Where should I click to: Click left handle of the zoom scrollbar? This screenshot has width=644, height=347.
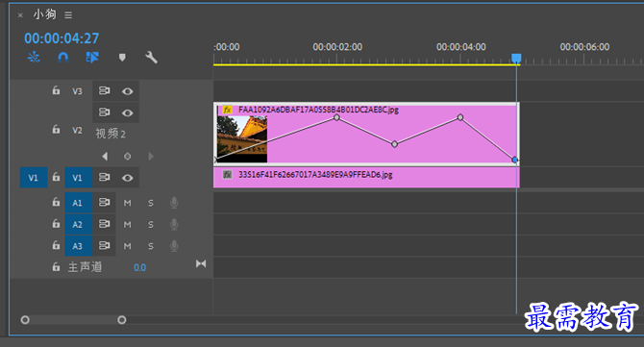coord(25,320)
